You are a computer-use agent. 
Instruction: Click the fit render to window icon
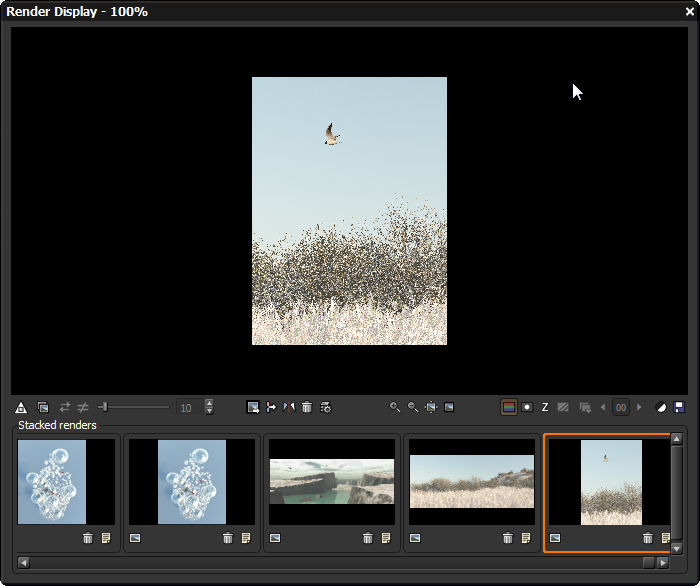pyautogui.click(x=431, y=407)
